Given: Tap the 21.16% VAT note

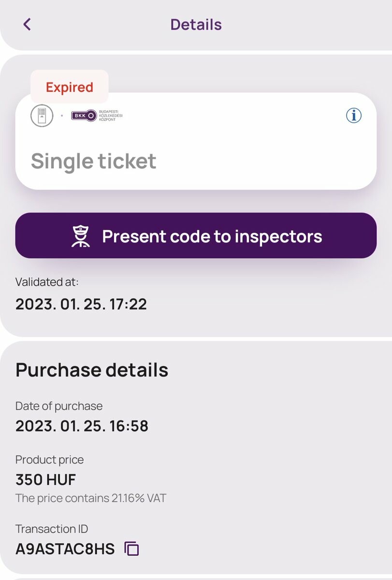Looking at the screenshot, I should 91,498.
